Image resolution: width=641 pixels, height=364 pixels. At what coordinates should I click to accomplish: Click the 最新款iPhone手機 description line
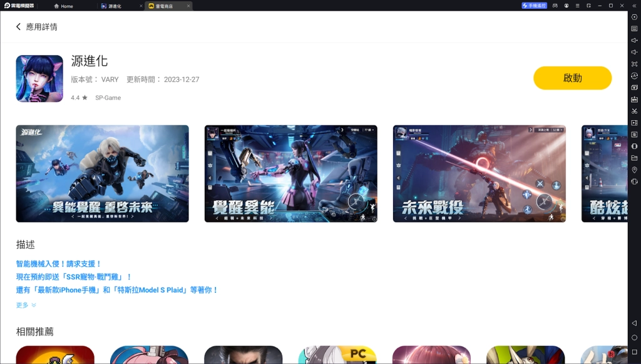coord(117,290)
